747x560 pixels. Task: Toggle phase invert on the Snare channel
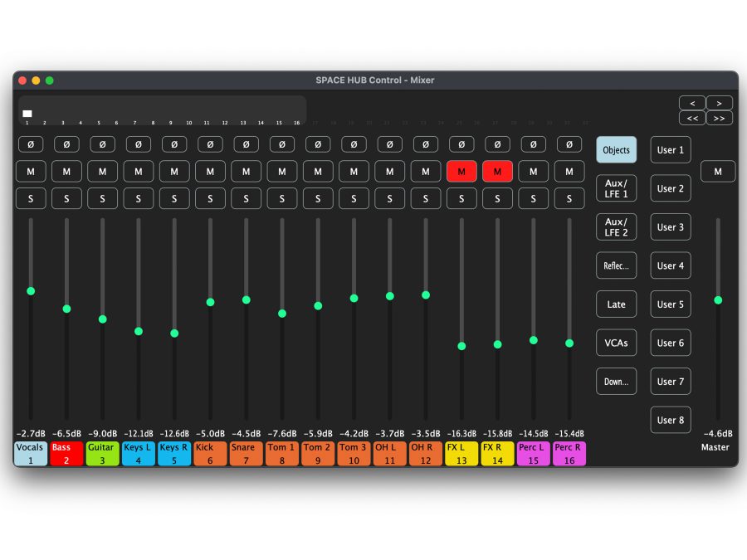coord(246,144)
